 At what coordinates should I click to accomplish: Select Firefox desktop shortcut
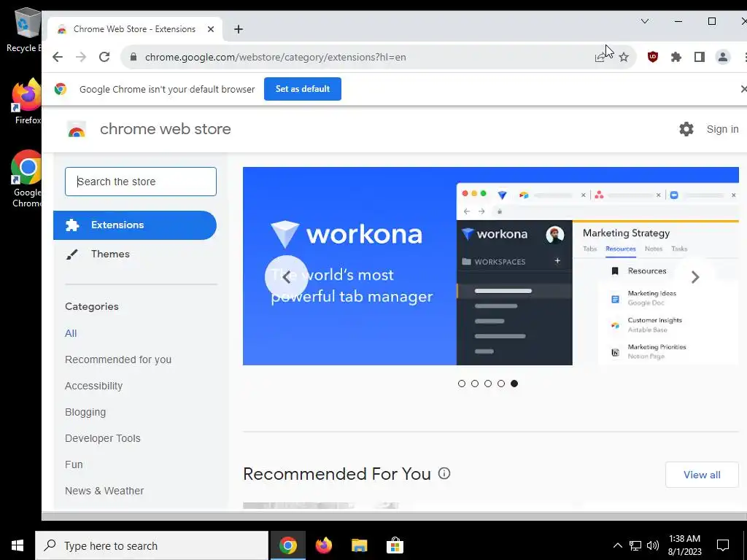27,101
